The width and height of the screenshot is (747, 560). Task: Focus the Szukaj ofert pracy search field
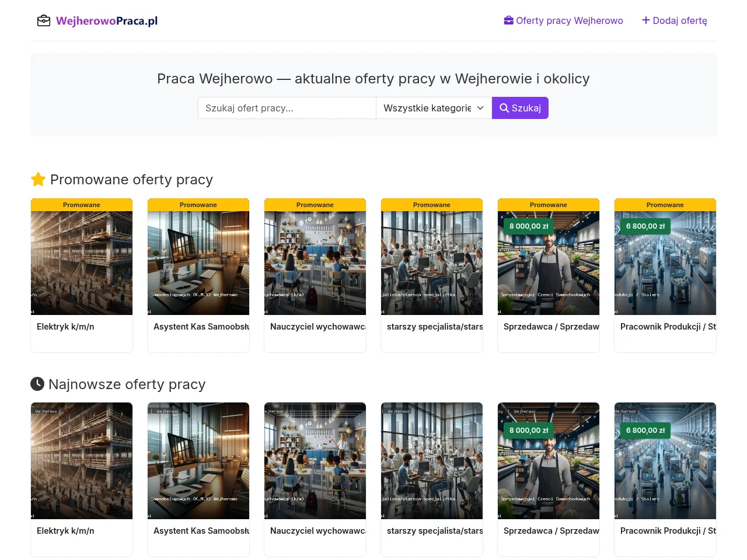287,108
